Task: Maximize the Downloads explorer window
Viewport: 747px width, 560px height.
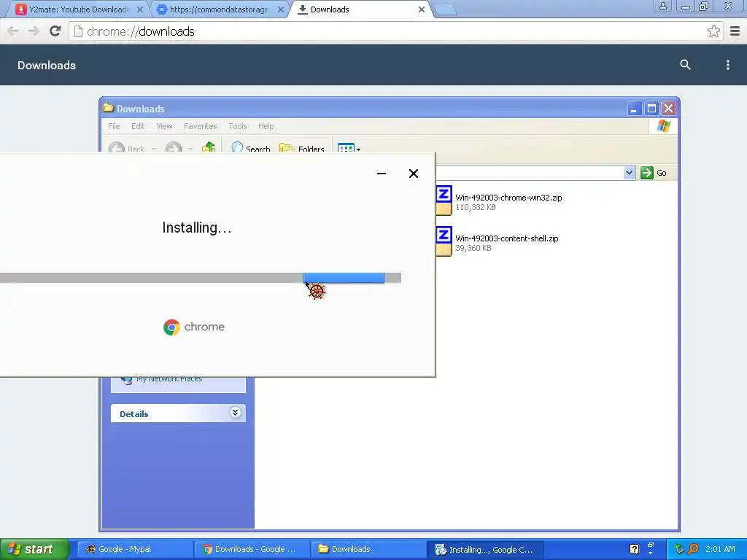Action: tap(651, 109)
